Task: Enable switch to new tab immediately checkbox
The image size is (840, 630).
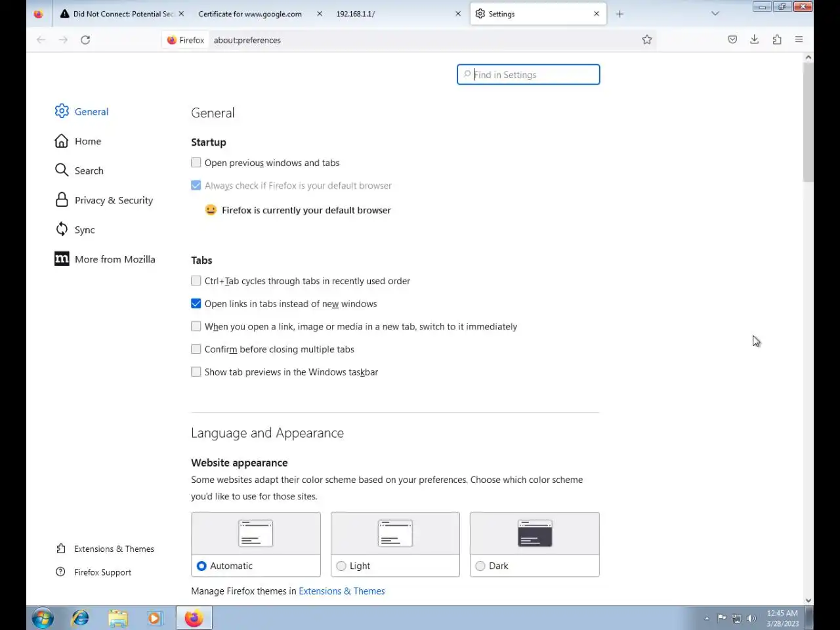Action: [x=196, y=326]
